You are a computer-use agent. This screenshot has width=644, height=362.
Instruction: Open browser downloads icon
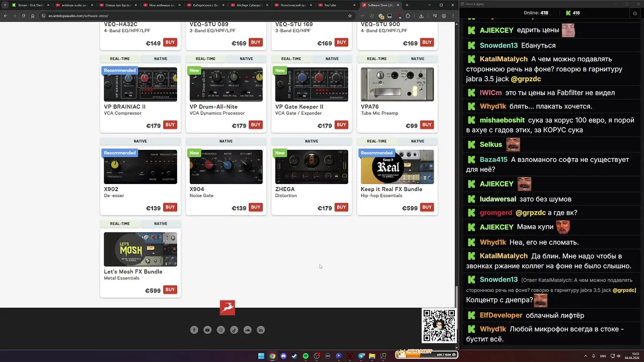point(421,16)
